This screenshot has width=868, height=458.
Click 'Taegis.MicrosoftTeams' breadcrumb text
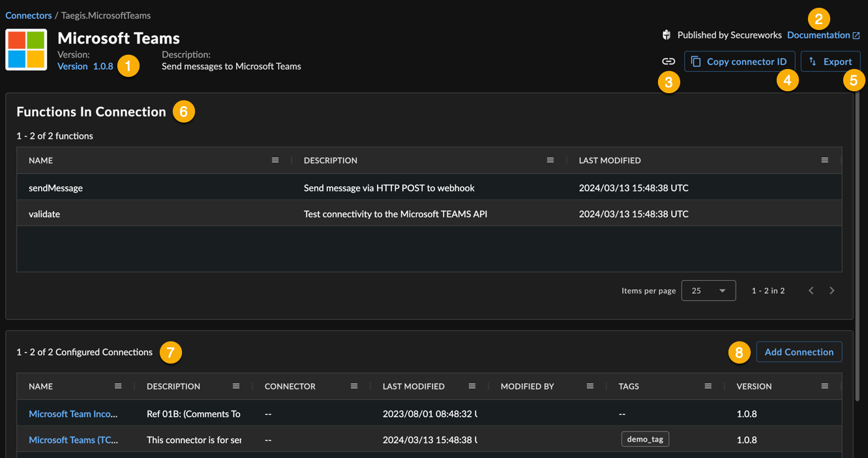106,15
